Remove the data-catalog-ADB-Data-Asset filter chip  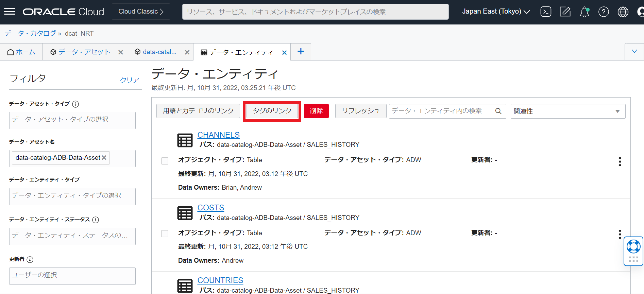104,158
